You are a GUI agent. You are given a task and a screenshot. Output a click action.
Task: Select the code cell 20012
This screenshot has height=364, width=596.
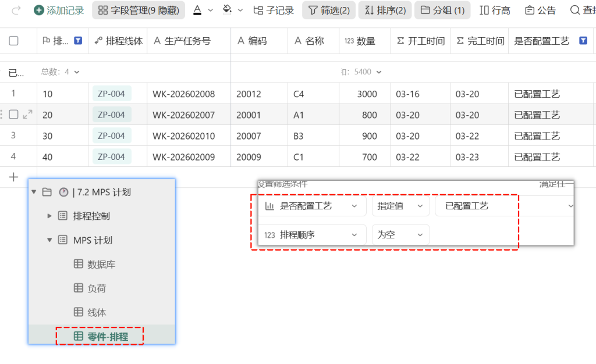pos(259,94)
